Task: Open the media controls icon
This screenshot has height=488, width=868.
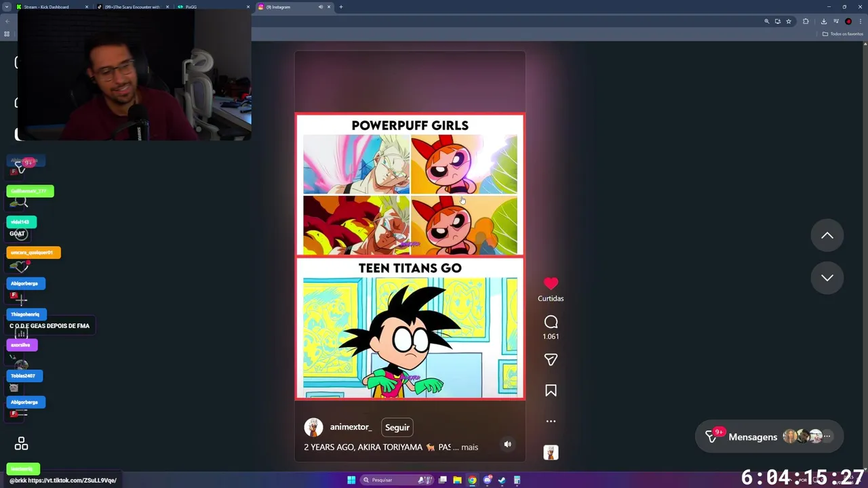Action: pyautogui.click(x=836, y=21)
